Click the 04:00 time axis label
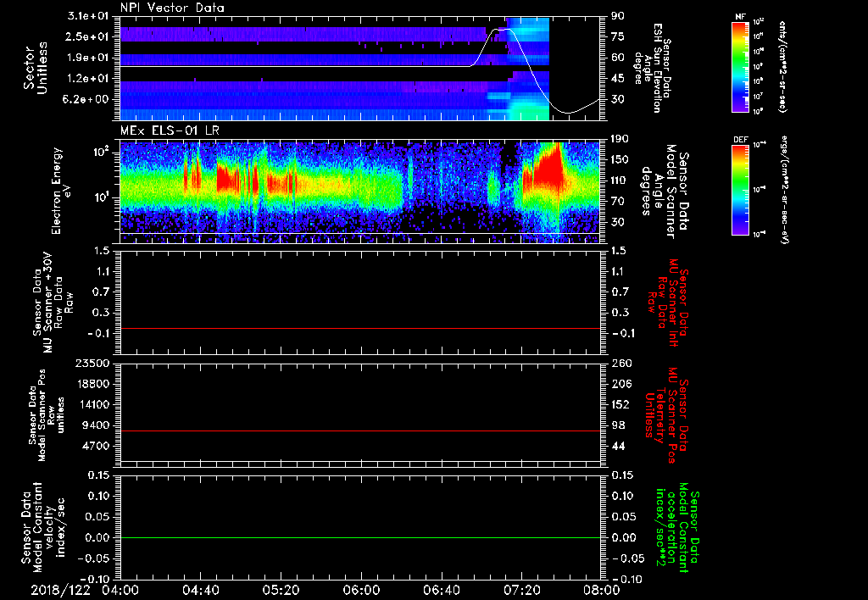Image resolution: width=868 pixels, height=600 pixels. [120, 590]
